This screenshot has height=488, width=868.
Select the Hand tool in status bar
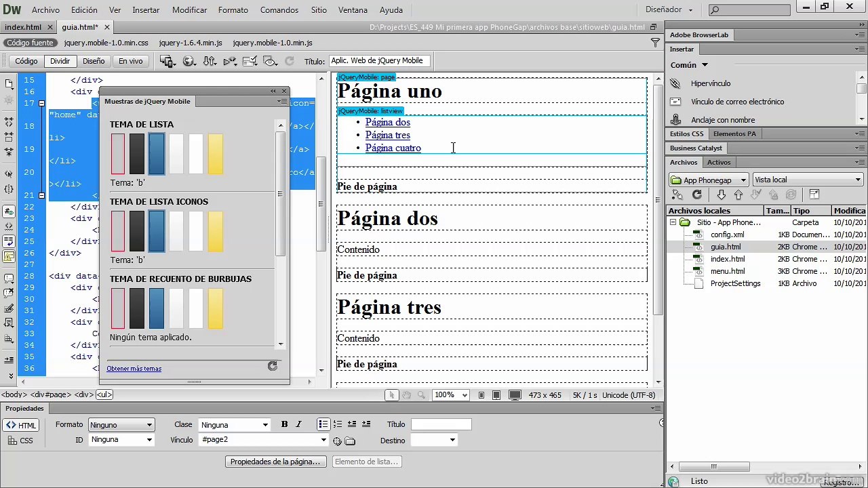pyautogui.click(x=406, y=395)
